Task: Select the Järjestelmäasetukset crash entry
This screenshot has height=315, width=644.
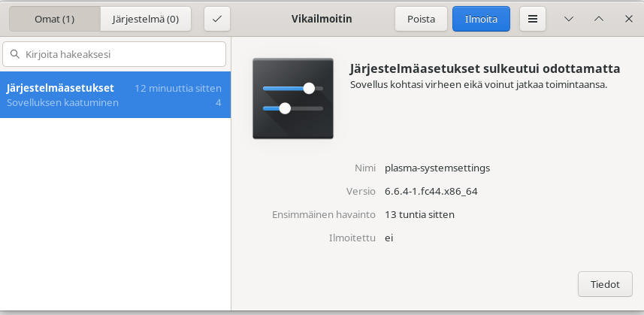Action: 115,95
